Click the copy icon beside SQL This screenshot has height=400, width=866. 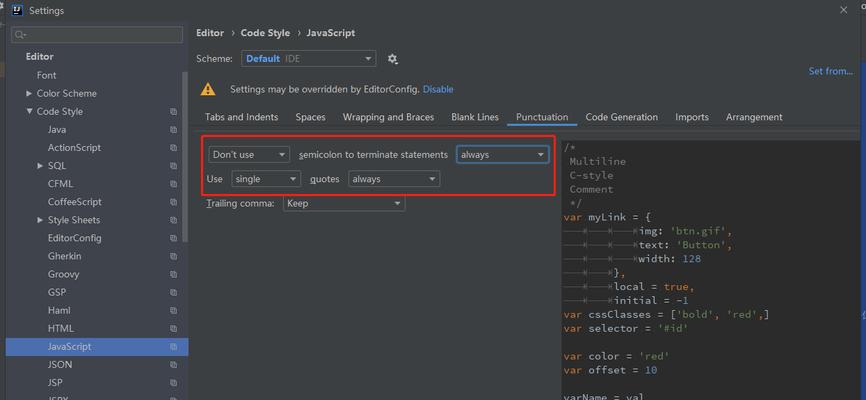pyautogui.click(x=173, y=166)
